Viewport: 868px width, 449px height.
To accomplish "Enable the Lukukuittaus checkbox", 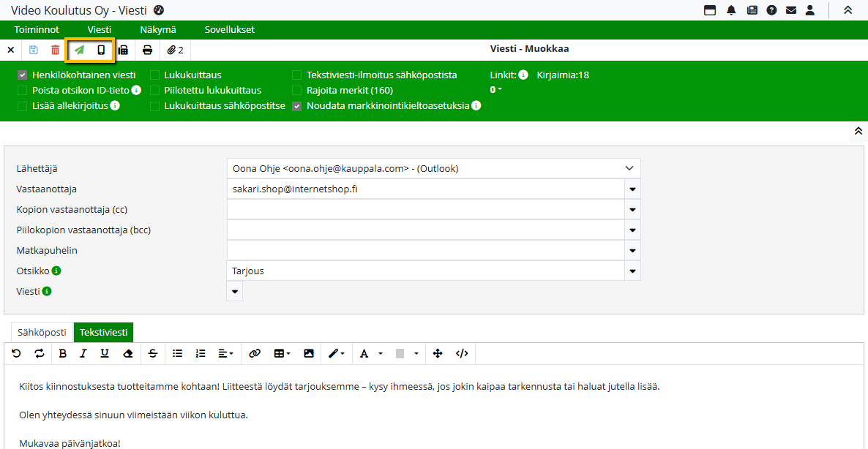I will point(155,75).
